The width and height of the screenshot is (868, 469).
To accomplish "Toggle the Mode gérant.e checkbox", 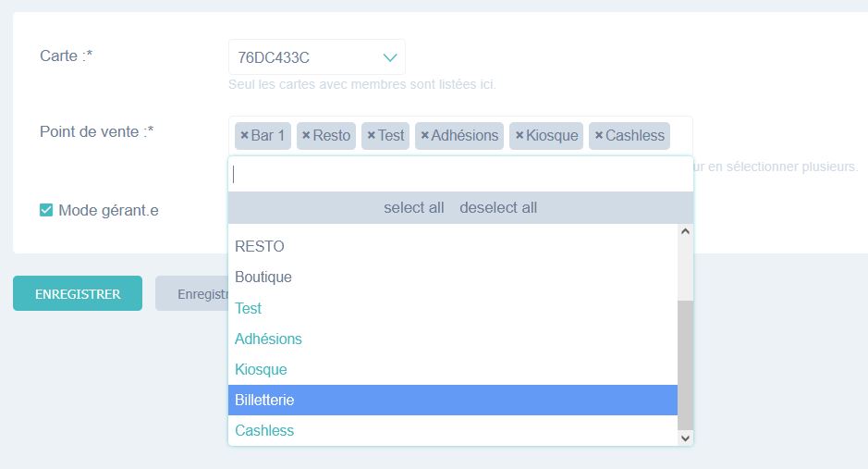I will coord(46,210).
